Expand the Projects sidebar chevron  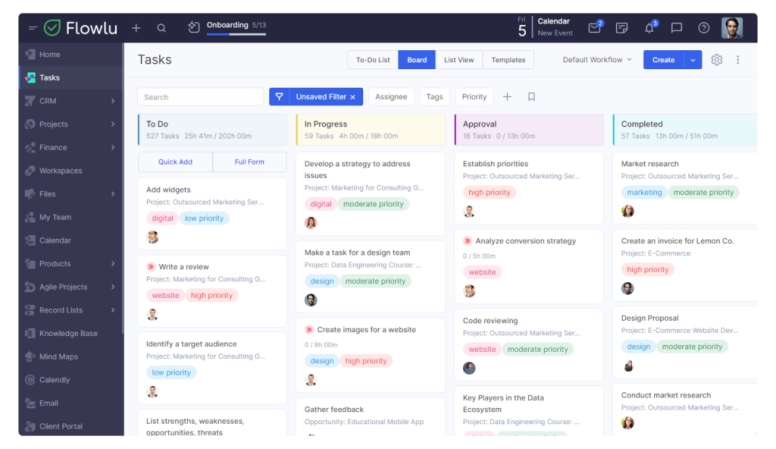coord(113,124)
